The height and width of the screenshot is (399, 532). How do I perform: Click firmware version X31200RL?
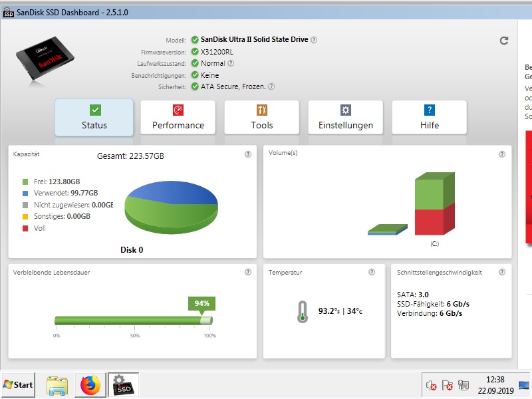(217, 52)
